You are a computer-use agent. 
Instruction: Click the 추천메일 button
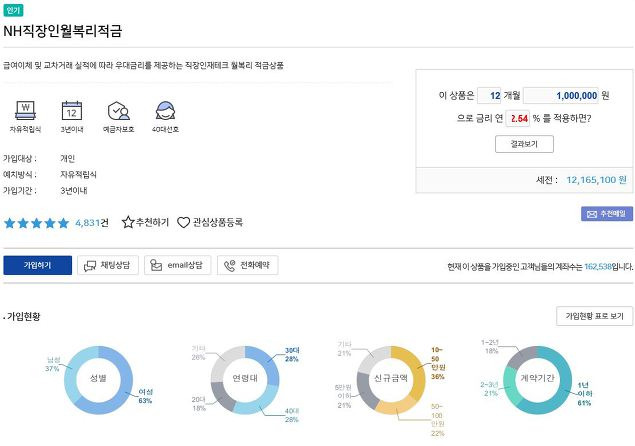pyautogui.click(x=607, y=214)
